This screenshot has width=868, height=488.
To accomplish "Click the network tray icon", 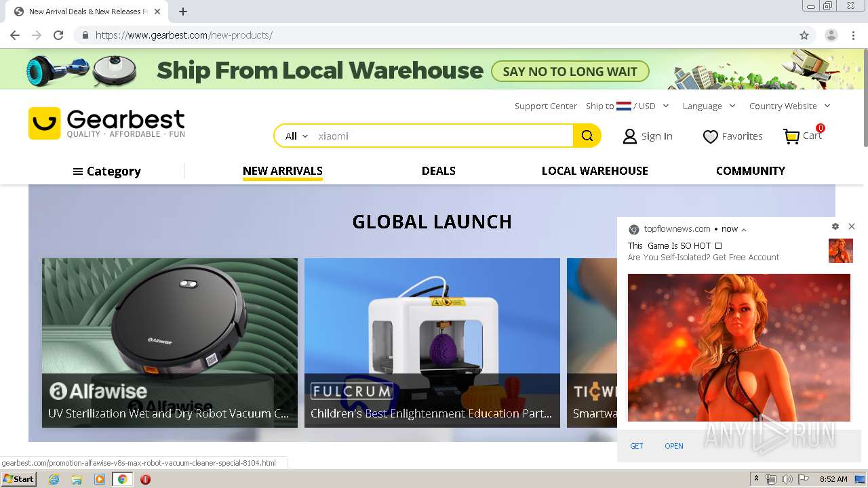I will 771,479.
